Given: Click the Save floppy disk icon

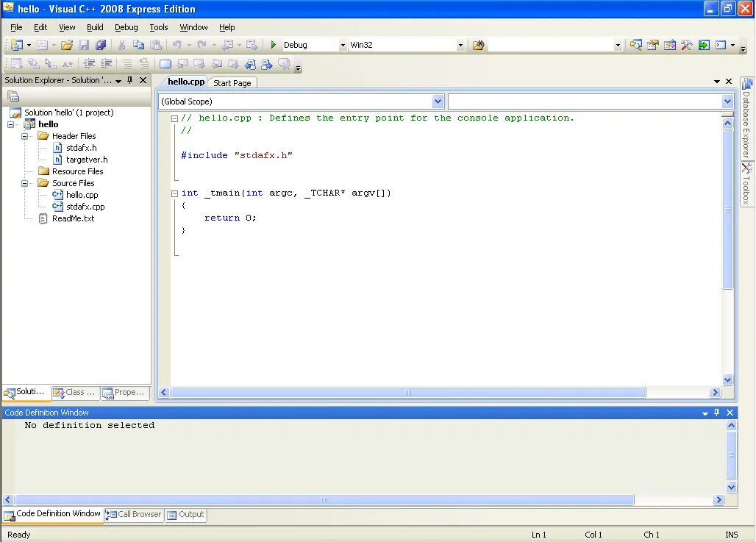Looking at the screenshot, I should tap(84, 45).
